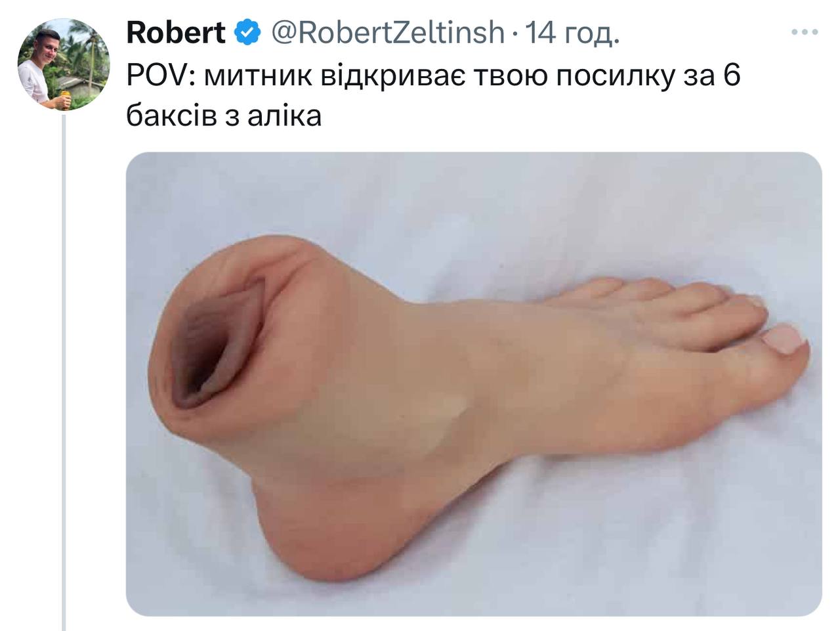Viewport: 840px width, 631px height.
Task: Open the tweet via the '14 год.' timestamp
Action: 572,33
